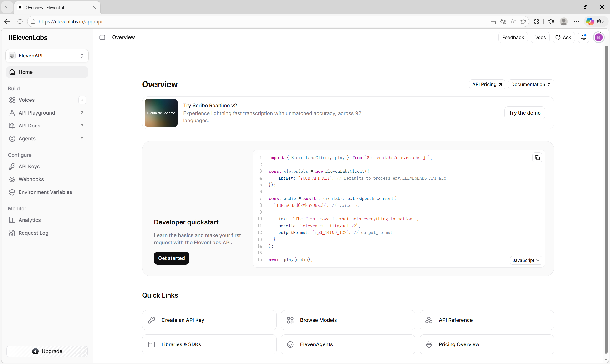Click the Ask button
Screen dimensions: 610x364
pyautogui.click(x=563, y=37)
